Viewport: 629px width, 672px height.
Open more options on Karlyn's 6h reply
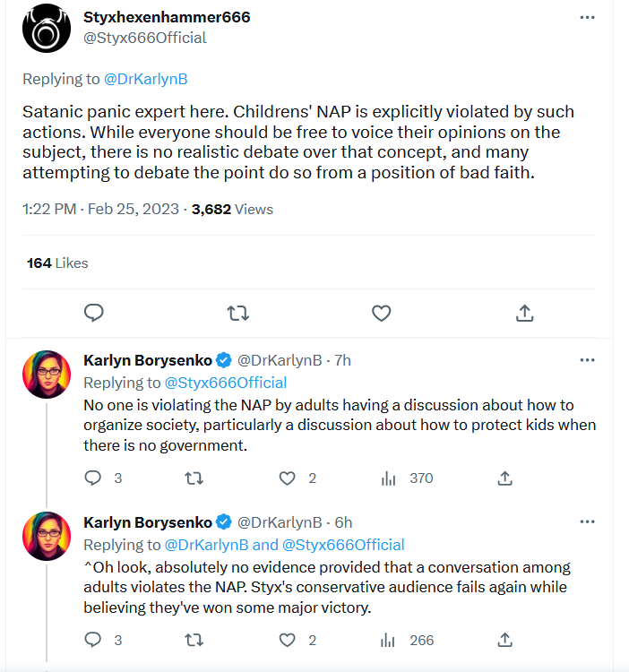(587, 522)
